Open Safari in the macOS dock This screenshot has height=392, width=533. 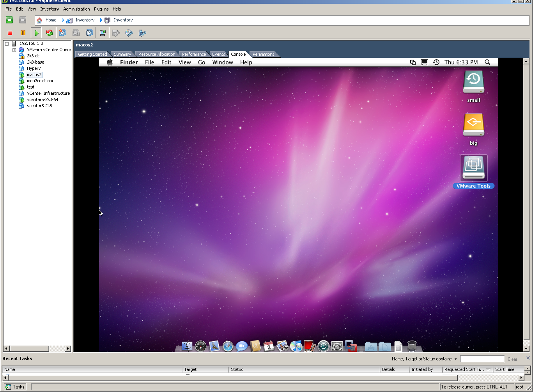(228, 346)
